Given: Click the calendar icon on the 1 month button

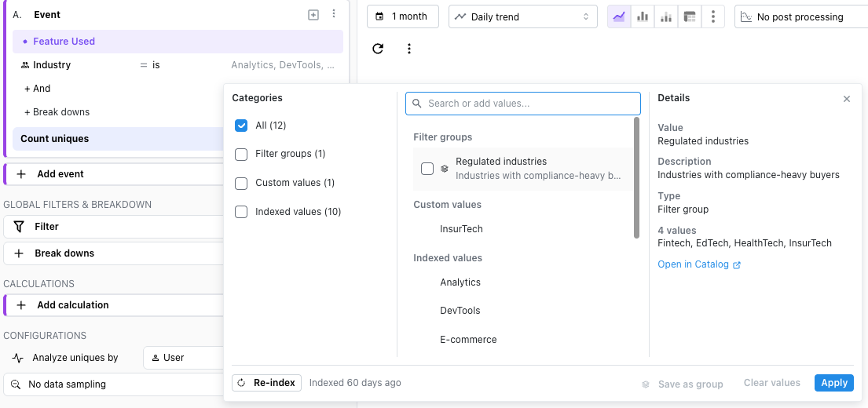Looking at the screenshot, I should click(x=379, y=16).
